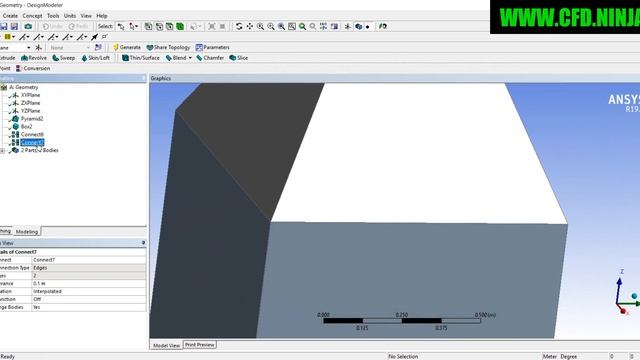
Task: Select Pyramid2 in the tree
Action: pyautogui.click(x=32, y=119)
